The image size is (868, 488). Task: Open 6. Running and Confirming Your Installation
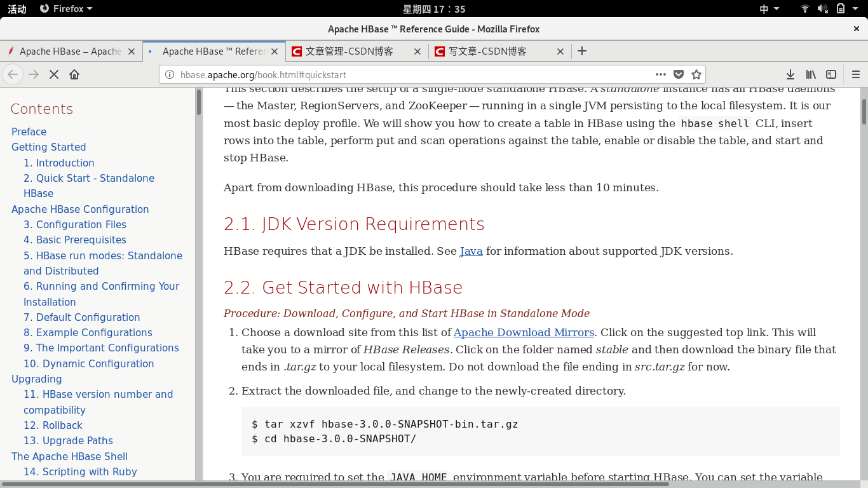coord(102,294)
